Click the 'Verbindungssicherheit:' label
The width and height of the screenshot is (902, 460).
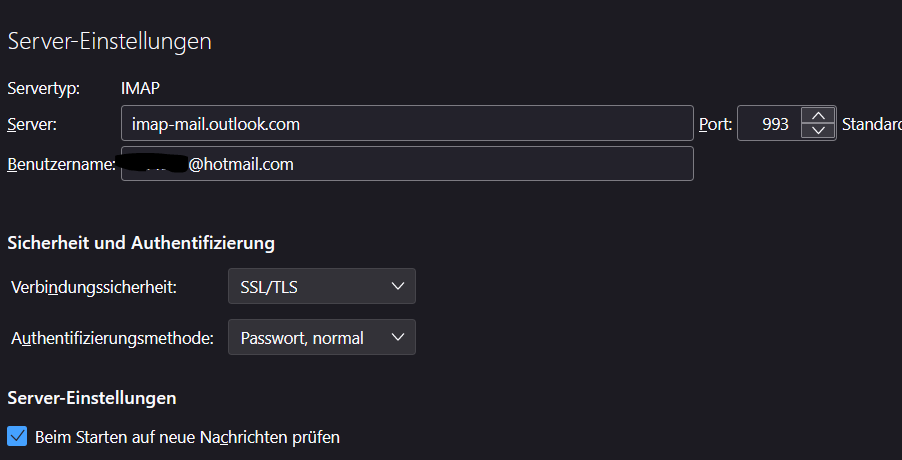[94, 287]
